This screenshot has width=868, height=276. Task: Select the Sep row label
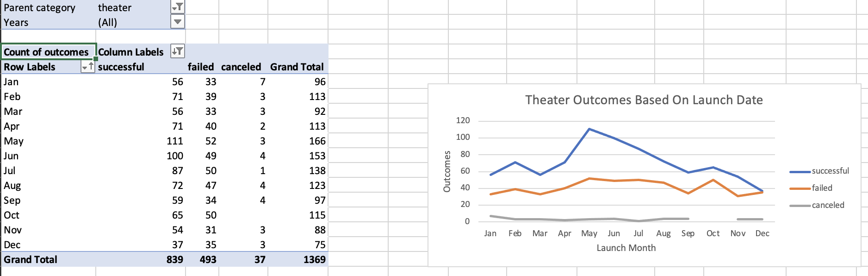tap(12, 200)
